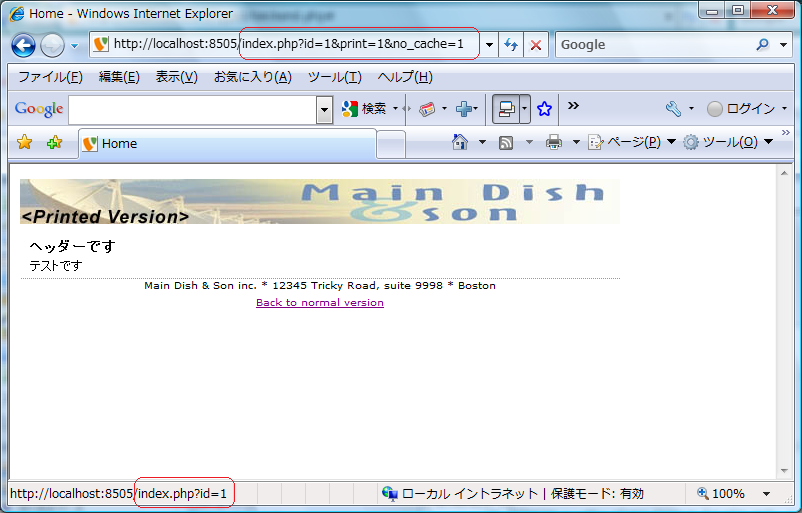Viewport: 802px width, 513px height.
Task: Click the テストです paragraph text
Action: tap(56, 265)
